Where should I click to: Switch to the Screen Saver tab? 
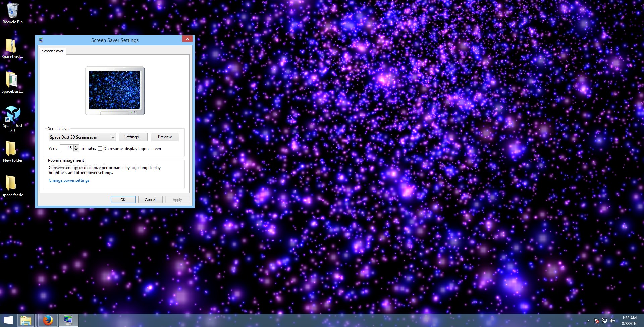(53, 51)
